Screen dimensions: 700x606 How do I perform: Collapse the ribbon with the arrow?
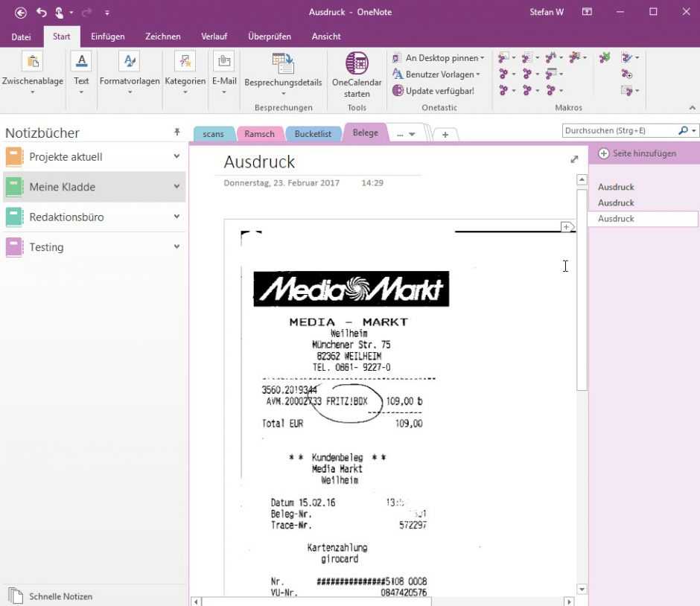click(x=692, y=107)
